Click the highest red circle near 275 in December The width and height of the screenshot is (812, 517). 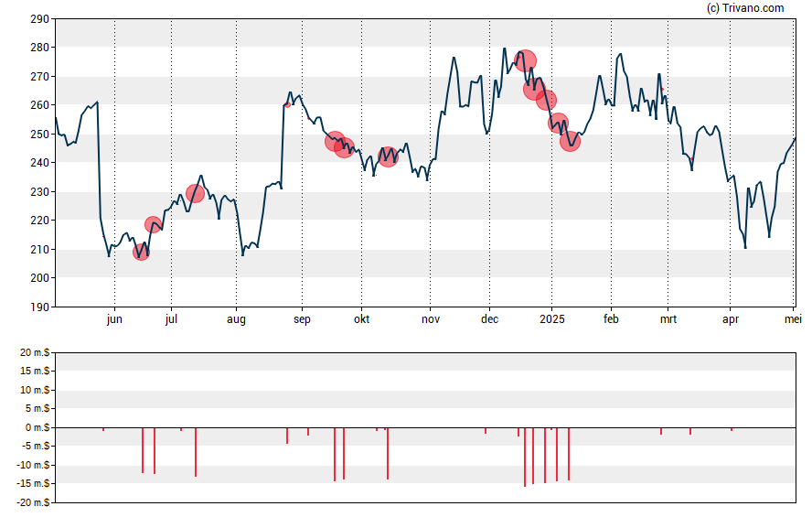tap(525, 61)
